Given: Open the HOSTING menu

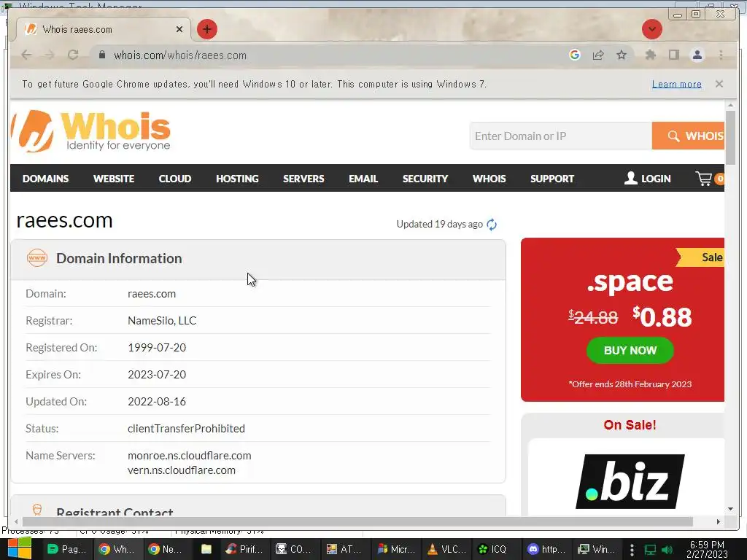Looking at the screenshot, I should (237, 179).
